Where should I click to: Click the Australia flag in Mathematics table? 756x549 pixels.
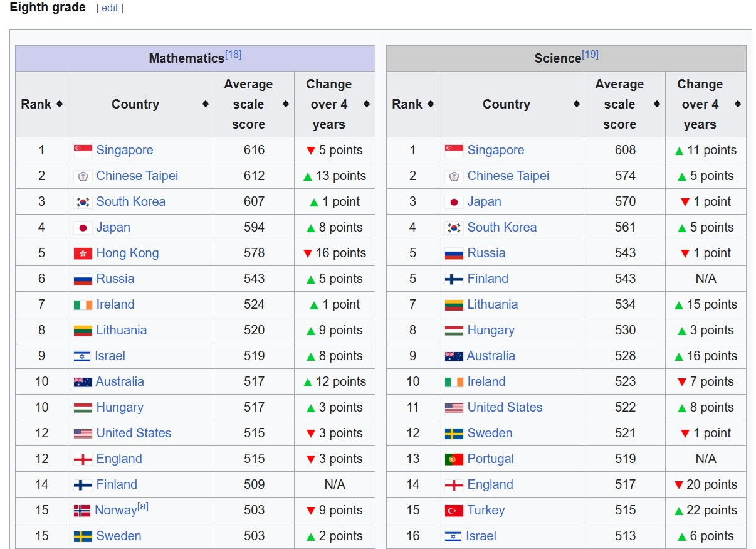point(83,381)
